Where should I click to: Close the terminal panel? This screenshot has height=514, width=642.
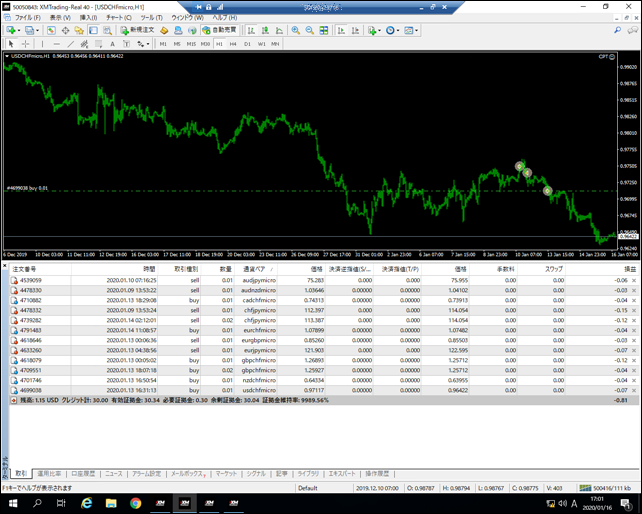click(5, 266)
